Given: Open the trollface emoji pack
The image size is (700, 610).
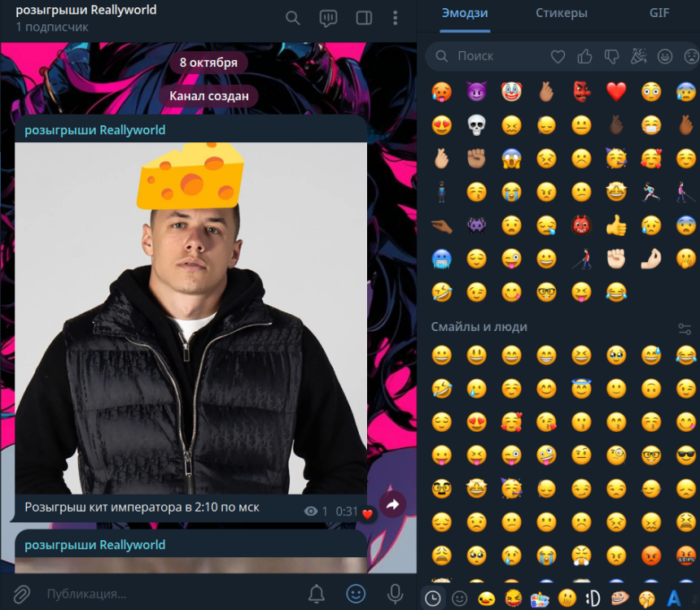Looking at the screenshot, I should [619, 598].
